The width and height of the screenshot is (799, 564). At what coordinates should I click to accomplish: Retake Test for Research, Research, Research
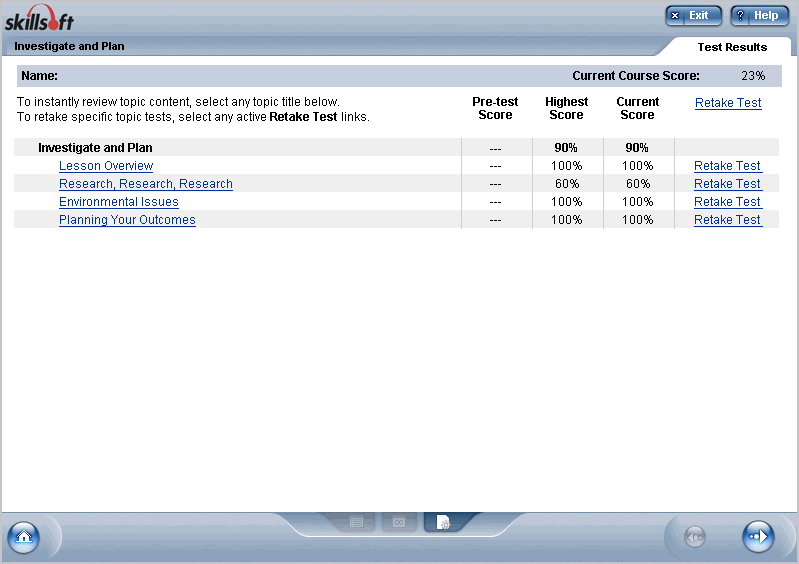coord(728,184)
